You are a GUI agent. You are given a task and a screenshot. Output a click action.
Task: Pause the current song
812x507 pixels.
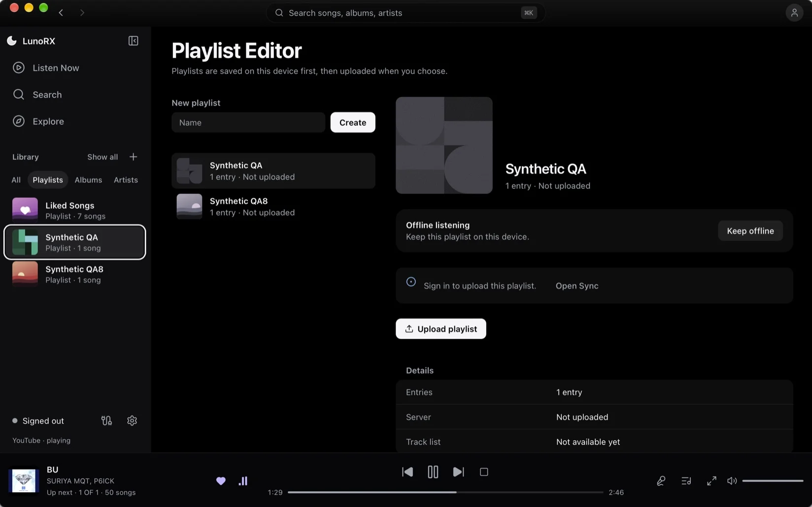pyautogui.click(x=433, y=472)
